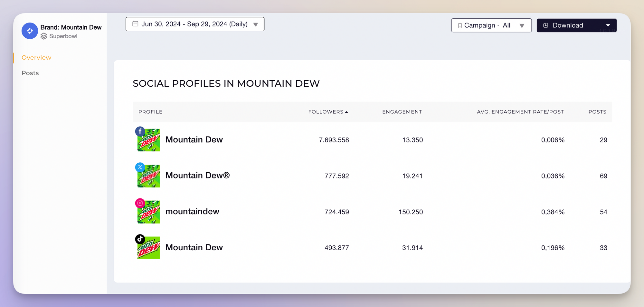Click the posts count 33
This screenshot has width=644, height=307.
pyautogui.click(x=603, y=248)
